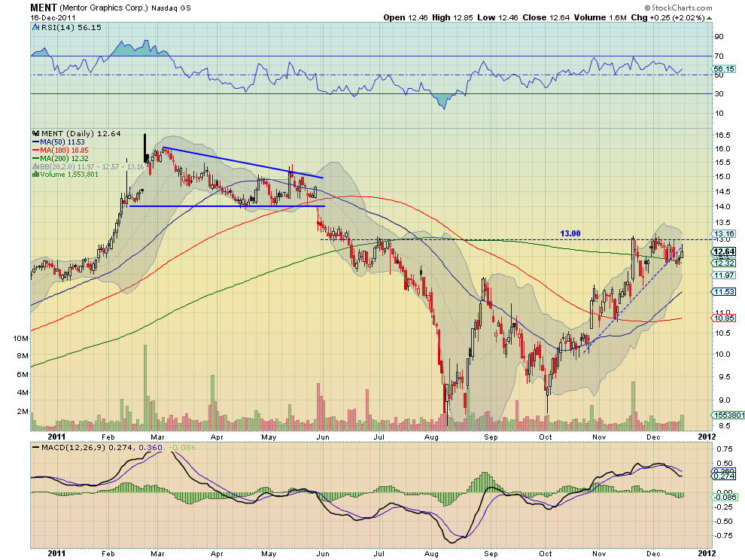Click the MACD histogram value -0.086
Image resolution: width=745 pixels, height=560 pixels.
point(181,447)
